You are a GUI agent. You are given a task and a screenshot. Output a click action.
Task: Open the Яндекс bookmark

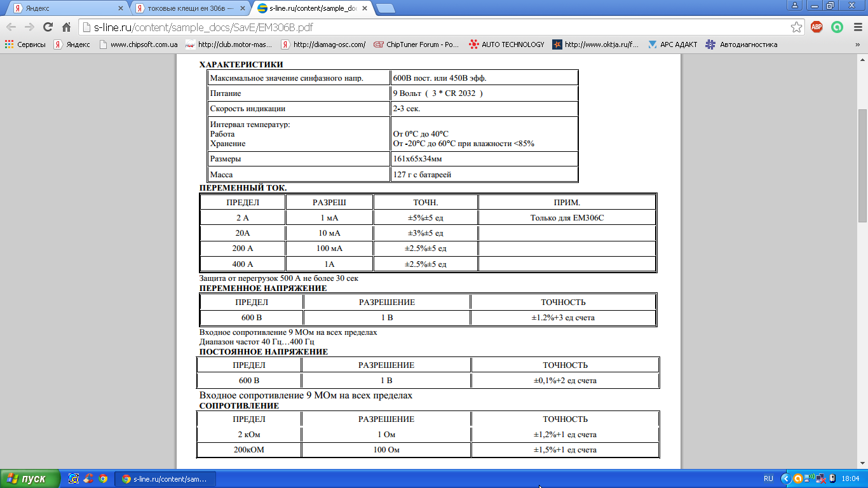click(x=72, y=44)
